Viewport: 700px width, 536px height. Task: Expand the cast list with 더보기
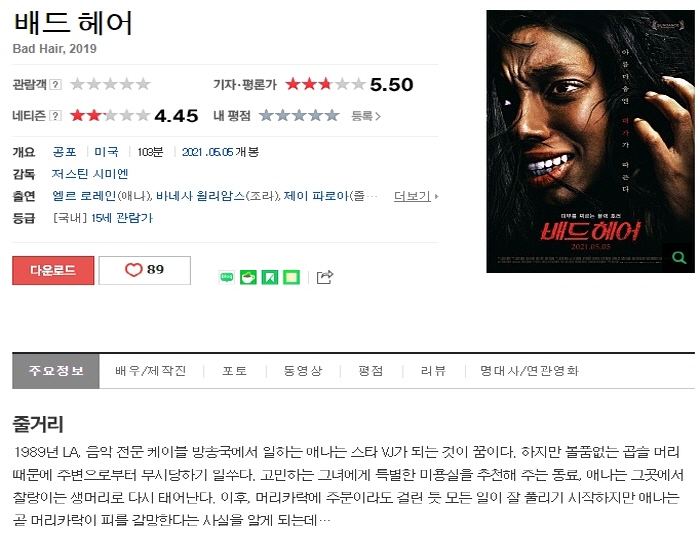click(x=416, y=196)
